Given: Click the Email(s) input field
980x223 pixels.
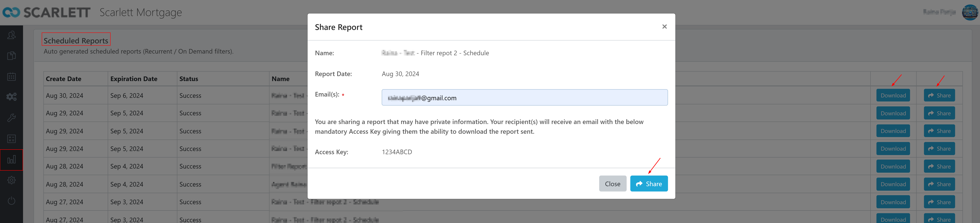Looking at the screenshot, I should tap(524, 98).
